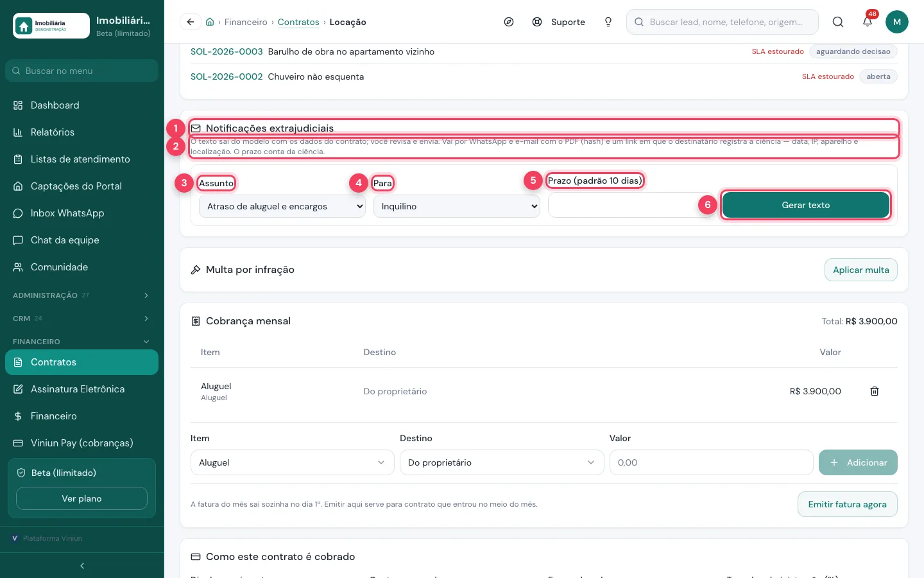Open the lightbulb tips icon
The image size is (924, 578).
(x=608, y=22)
